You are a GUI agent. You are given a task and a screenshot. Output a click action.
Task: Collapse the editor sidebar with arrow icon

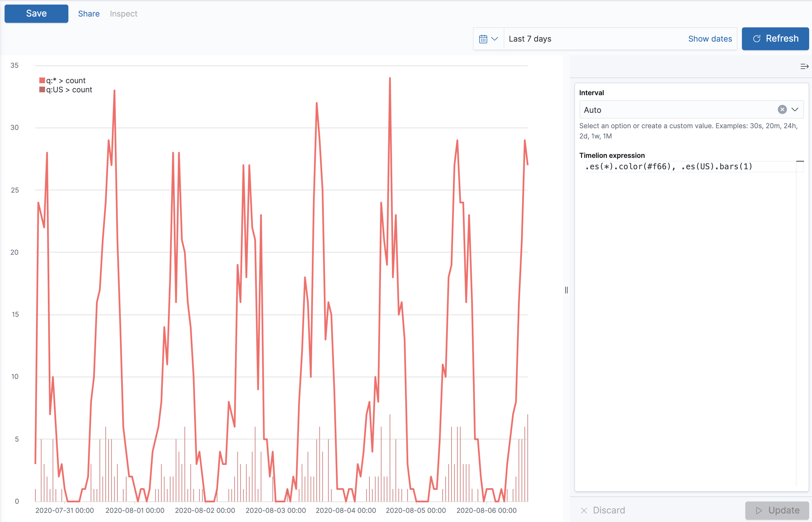tap(804, 66)
